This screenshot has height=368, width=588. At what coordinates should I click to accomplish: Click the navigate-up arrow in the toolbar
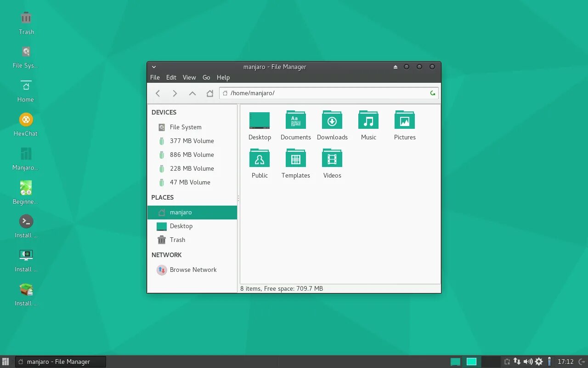pyautogui.click(x=192, y=93)
